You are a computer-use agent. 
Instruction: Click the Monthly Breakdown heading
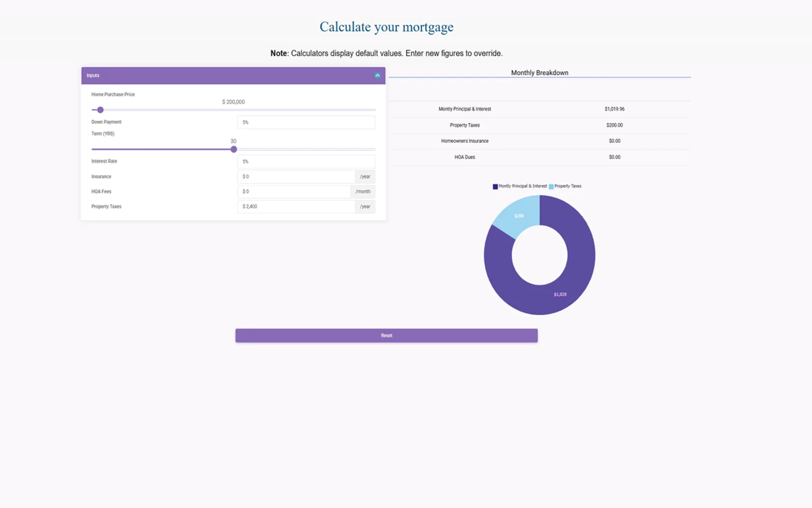tap(539, 73)
